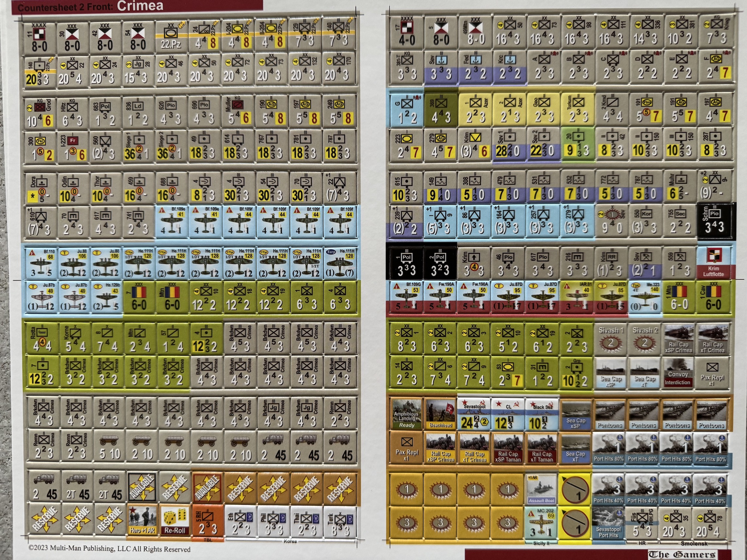
Task: Select the Krim Luftflotte counter
Action: (x=713, y=262)
